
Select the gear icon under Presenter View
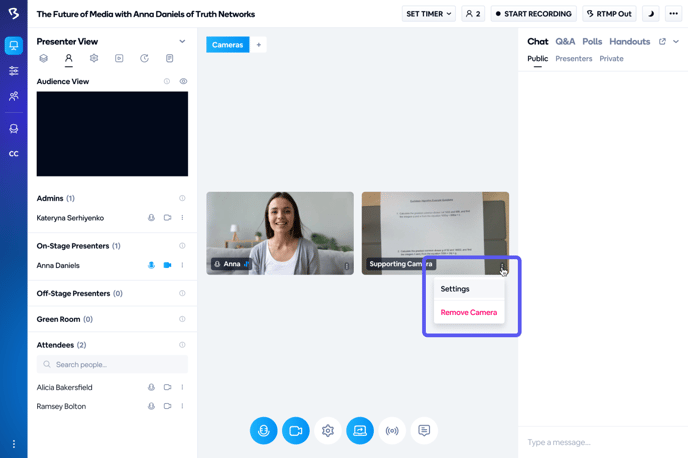pyautogui.click(x=94, y=58)
